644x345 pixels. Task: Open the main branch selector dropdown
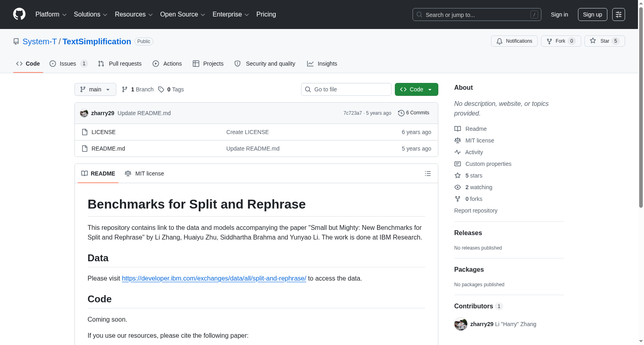[x=95, y=89]
